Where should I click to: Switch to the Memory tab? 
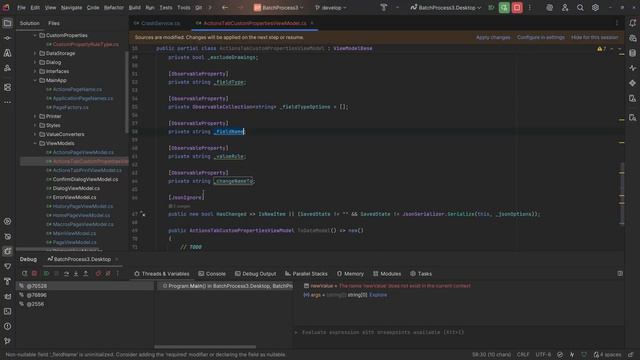(350, 274)
